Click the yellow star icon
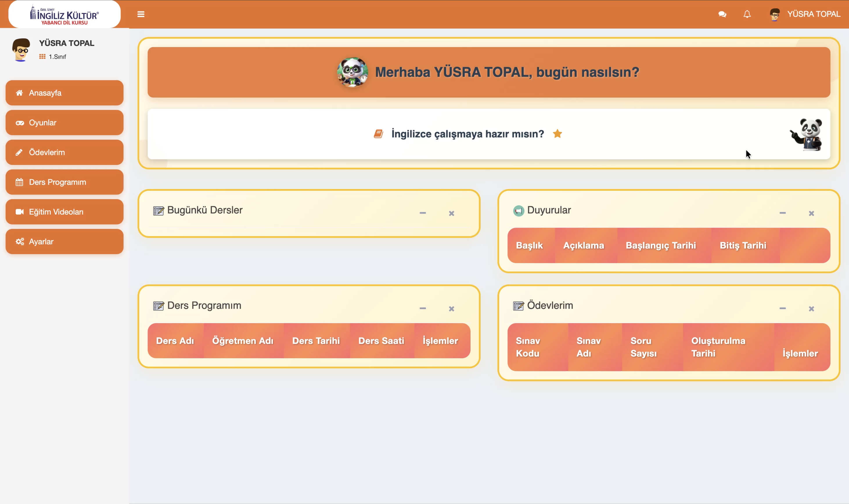The image size is (849, 504). coord(557,134)
